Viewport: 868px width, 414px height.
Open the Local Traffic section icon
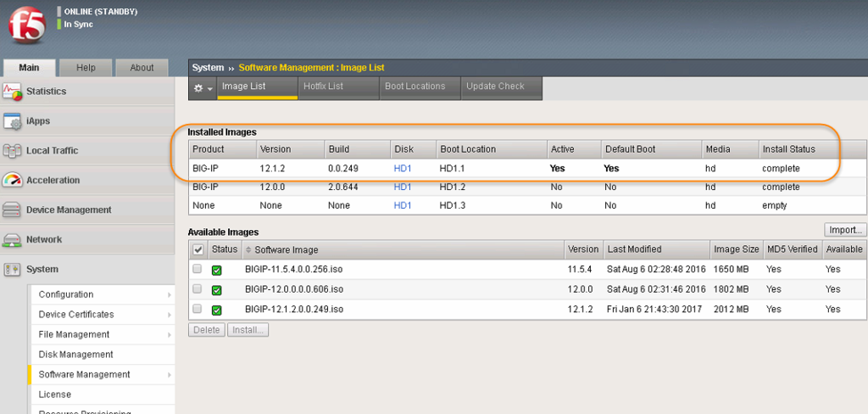12,151
